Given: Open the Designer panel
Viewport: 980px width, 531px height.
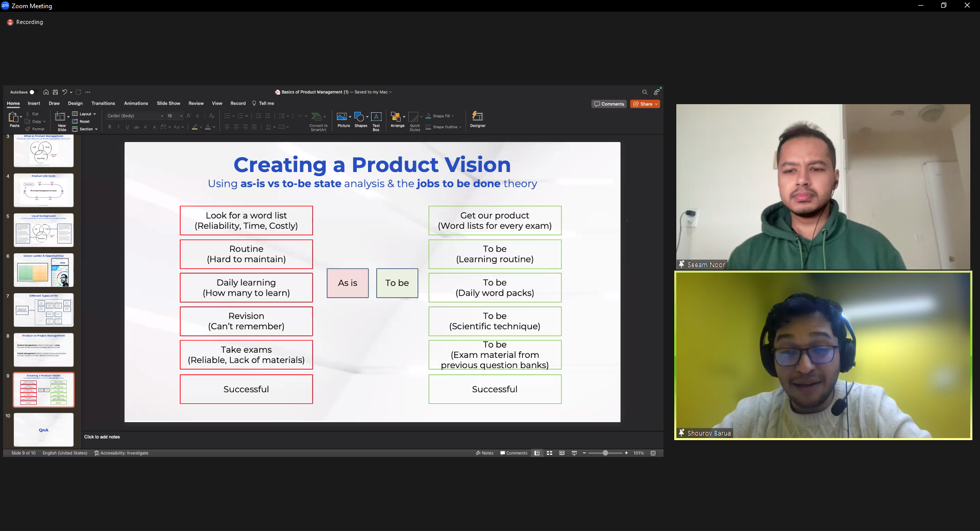Looking at the screenshot, I should pos(477,118).
